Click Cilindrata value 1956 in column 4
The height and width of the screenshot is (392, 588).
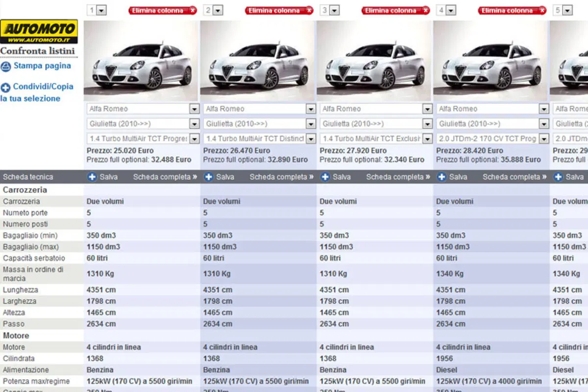pos(445,359)
